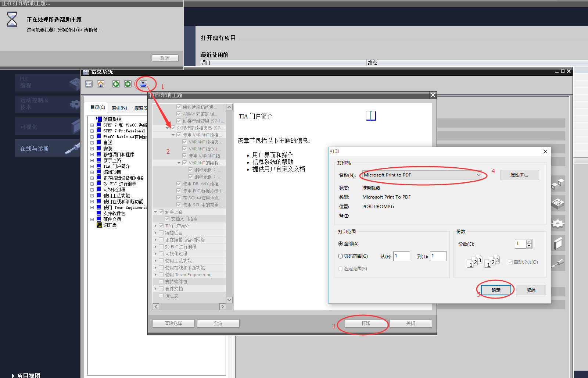Expand the 可视化过程 node in print tree
This screenshot has height=378, width=588.
pyautogui.click(x=155, y=254)
